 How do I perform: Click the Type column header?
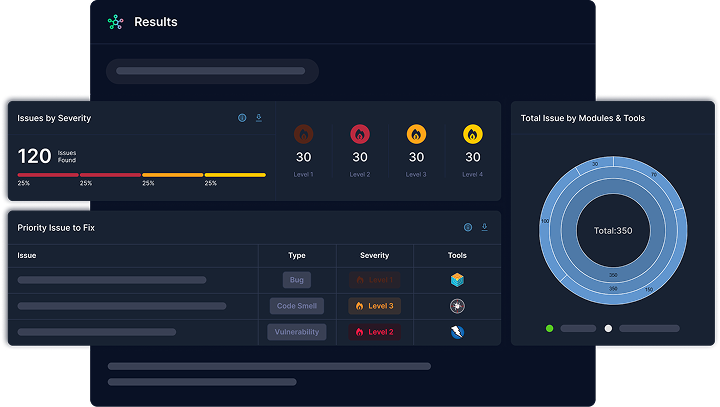click(x=297, y=255)
